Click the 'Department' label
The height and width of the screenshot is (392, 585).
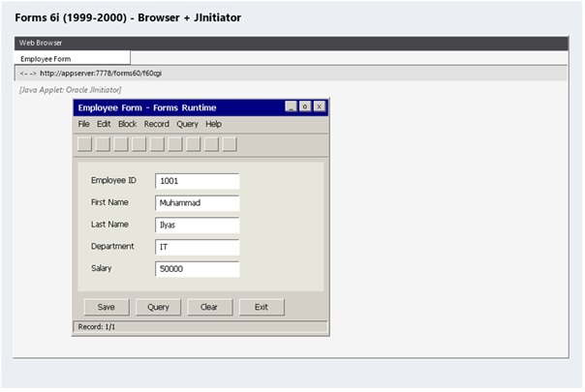click(x=112, y=247)
